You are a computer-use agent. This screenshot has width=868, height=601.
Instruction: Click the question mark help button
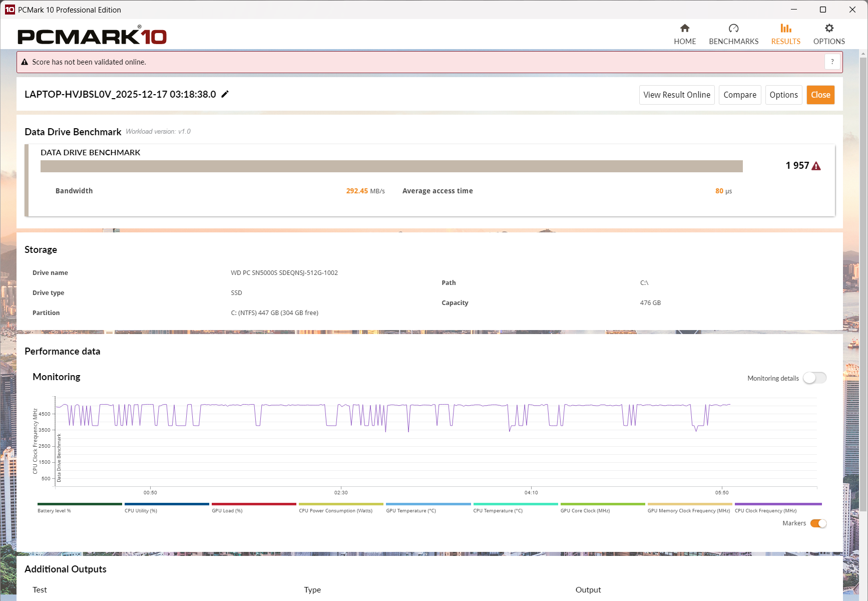click(x=832, y=62)
